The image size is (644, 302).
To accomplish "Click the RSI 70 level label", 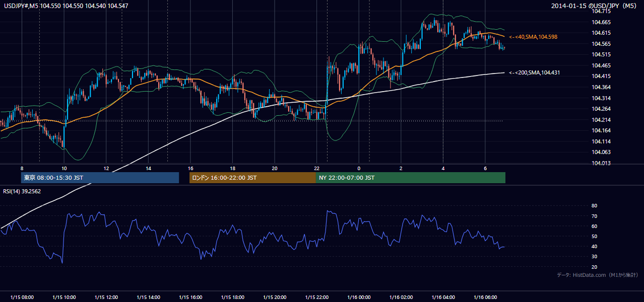I will (594, 216).
